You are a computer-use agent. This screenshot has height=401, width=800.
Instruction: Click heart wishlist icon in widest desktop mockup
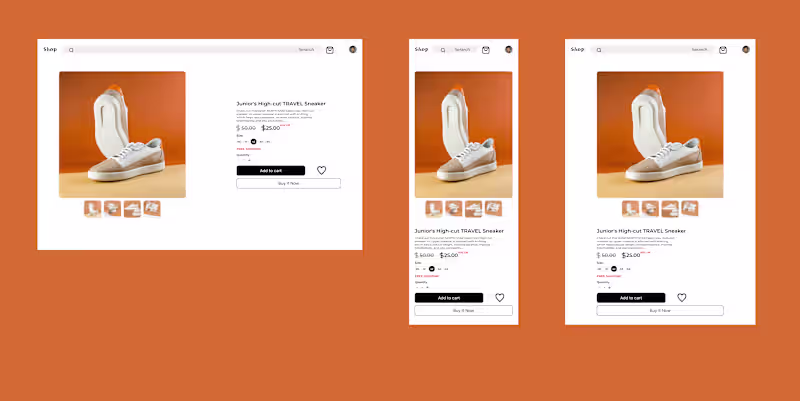coord(321,170)
